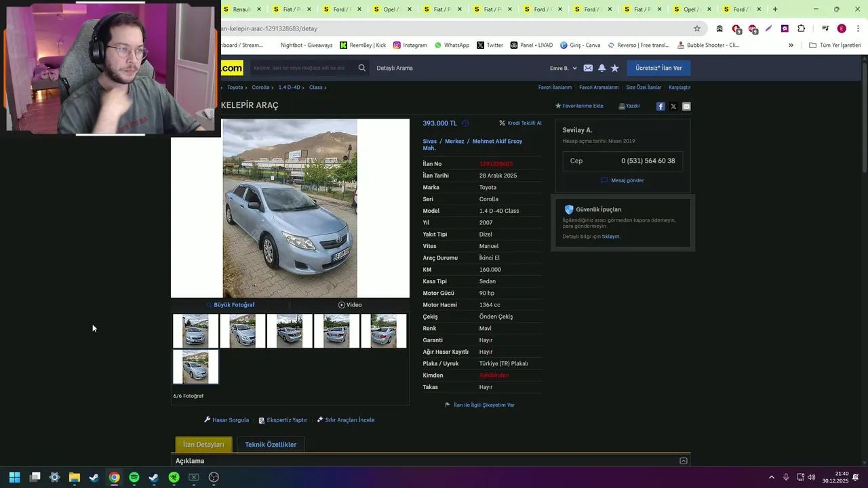Open the Favori Aramalarım menu
This screenshot has width=868, height=488.
point(599,87)
